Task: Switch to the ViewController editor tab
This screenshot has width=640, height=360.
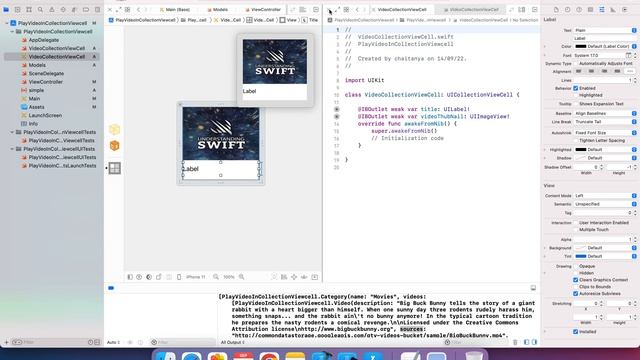Action: [263, 9]
